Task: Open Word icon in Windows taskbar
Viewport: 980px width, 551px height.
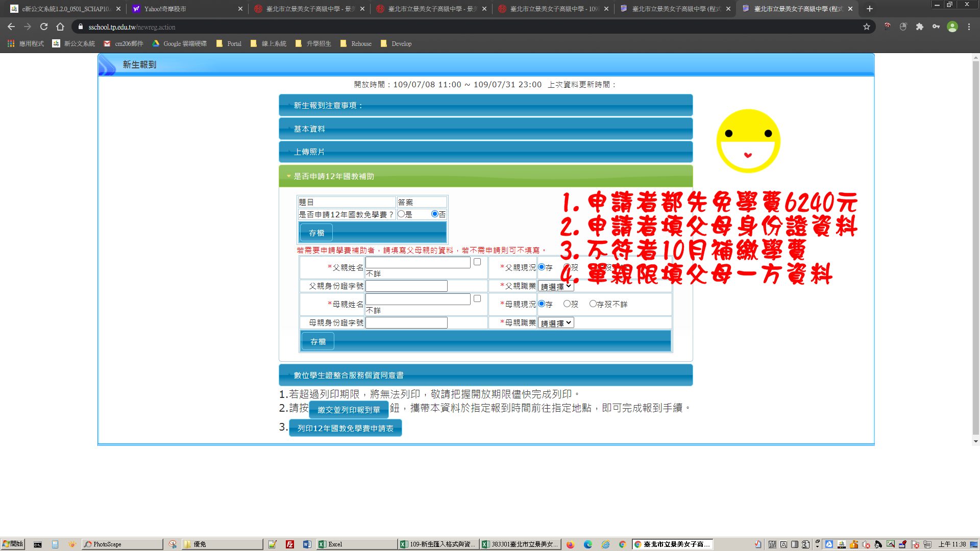Action: (307, 544)
